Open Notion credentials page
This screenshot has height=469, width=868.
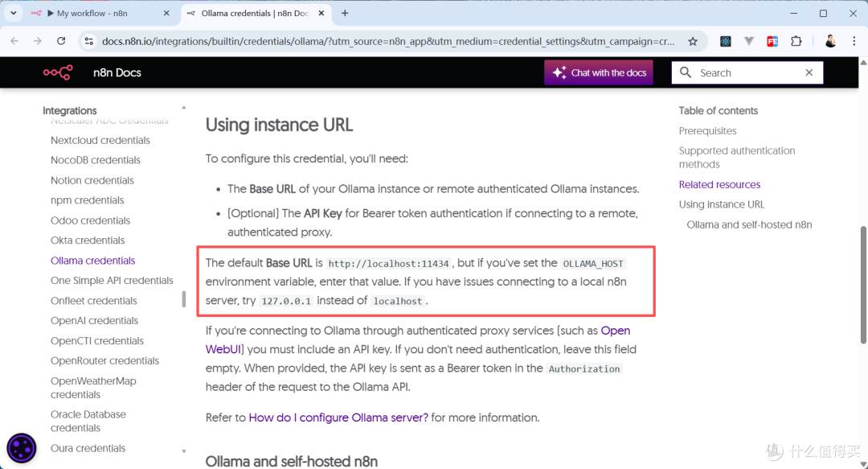point(92,180)
